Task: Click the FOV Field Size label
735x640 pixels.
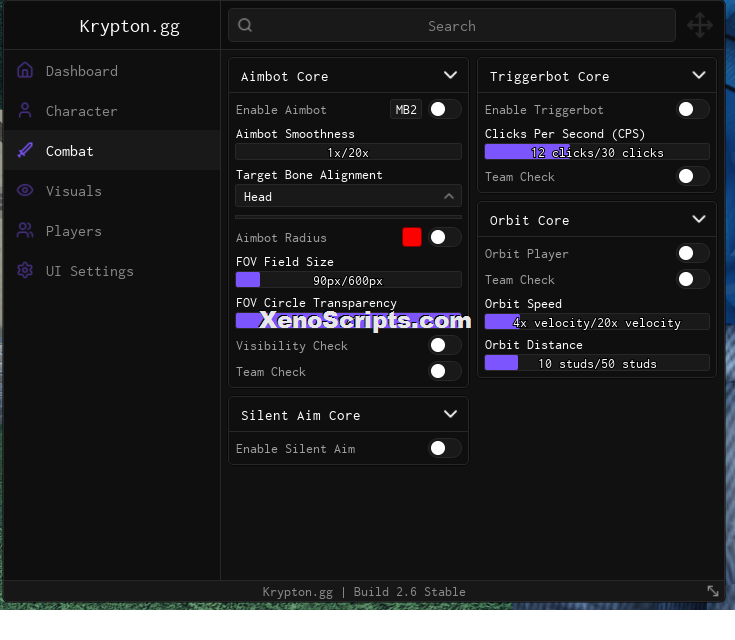Action: tap(285, 262)
